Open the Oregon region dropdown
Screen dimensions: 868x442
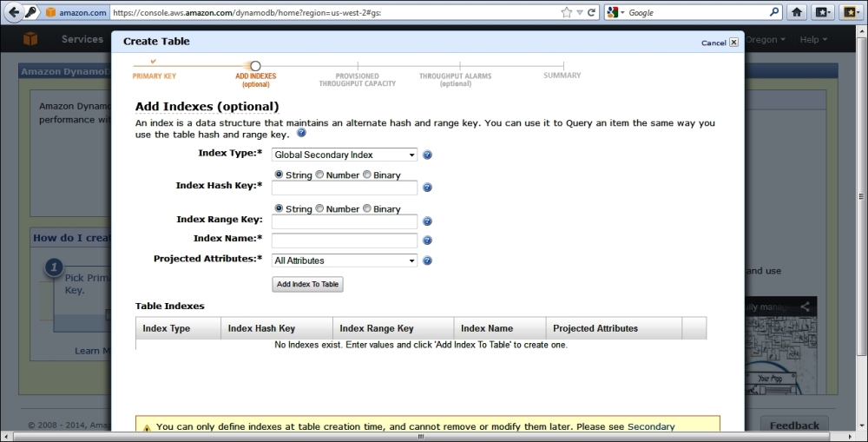(x=765, y=39)
